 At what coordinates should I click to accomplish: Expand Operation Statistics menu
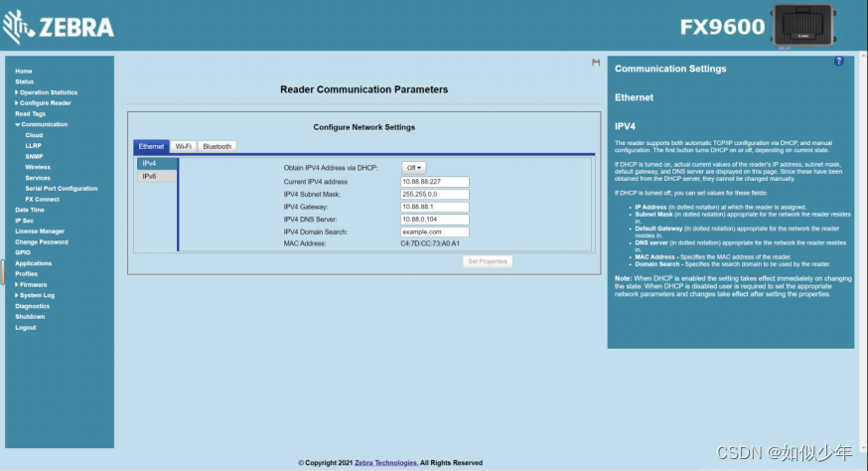[x=47, y=92]
